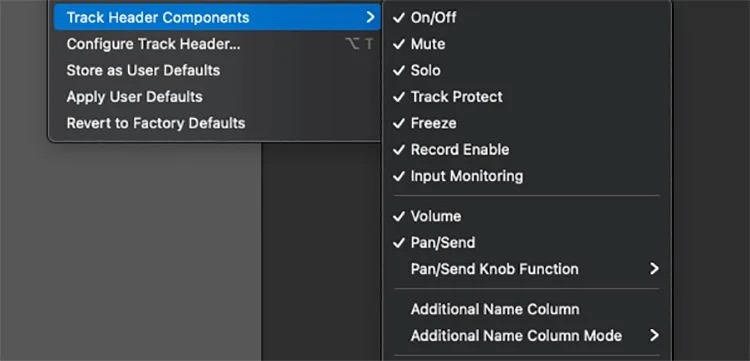Image resolution: width=750 pixels, height=361 pixels.
Task: Expand Pan/Send Knob Function submenu
Action: point(526,269)
